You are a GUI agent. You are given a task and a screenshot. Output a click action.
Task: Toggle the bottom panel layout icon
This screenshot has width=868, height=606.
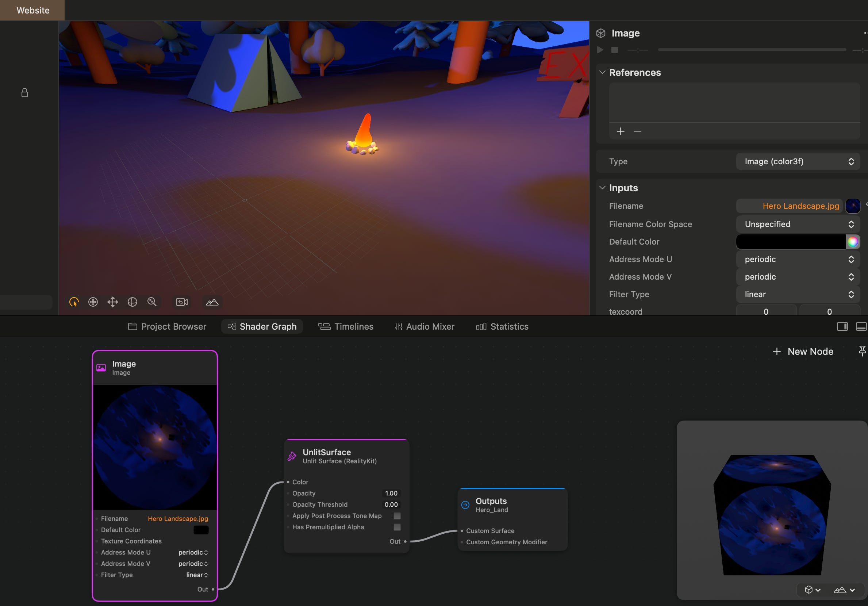[861, 327]
